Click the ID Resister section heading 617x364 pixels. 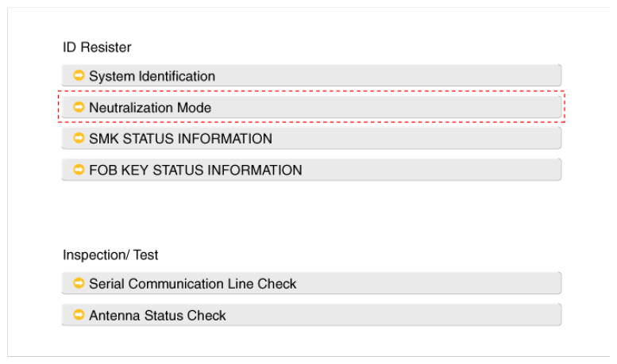[97, 48]
